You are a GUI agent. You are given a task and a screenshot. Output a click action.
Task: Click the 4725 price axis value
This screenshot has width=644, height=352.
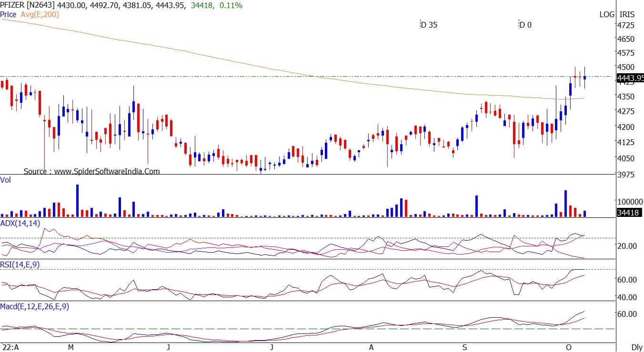(x=626, y=25)
